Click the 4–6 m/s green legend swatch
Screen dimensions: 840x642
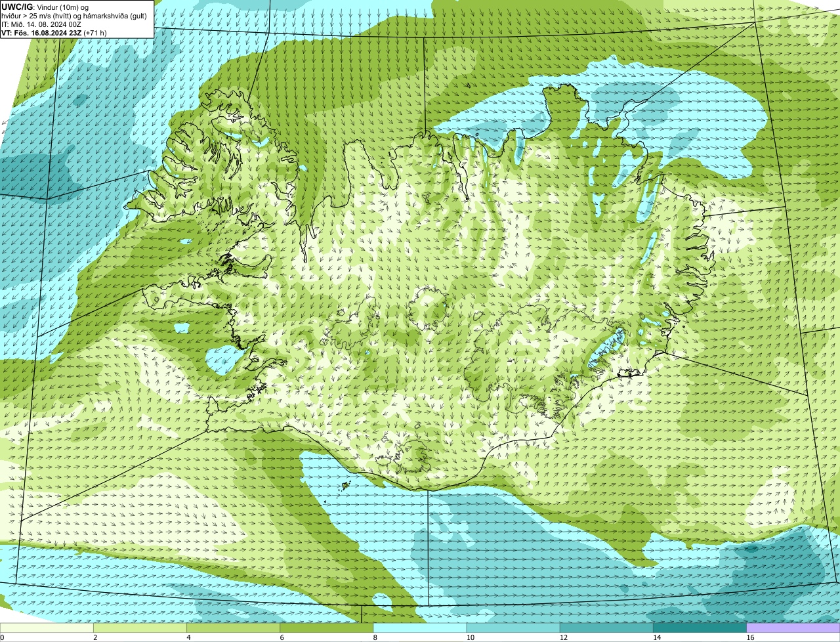pos(234,628)
